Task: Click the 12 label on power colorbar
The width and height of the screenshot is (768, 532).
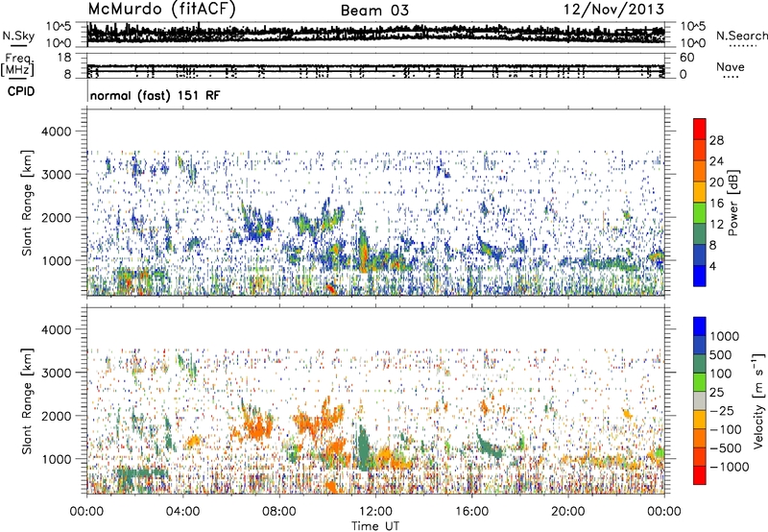Action: tap(716, 225)
